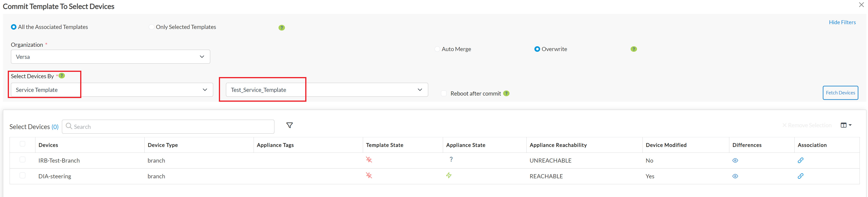Viewport: 868px width, 197px height.
Task: Click the Fetch Devices button
Action: pyautogui.click(x=840, y=93)
